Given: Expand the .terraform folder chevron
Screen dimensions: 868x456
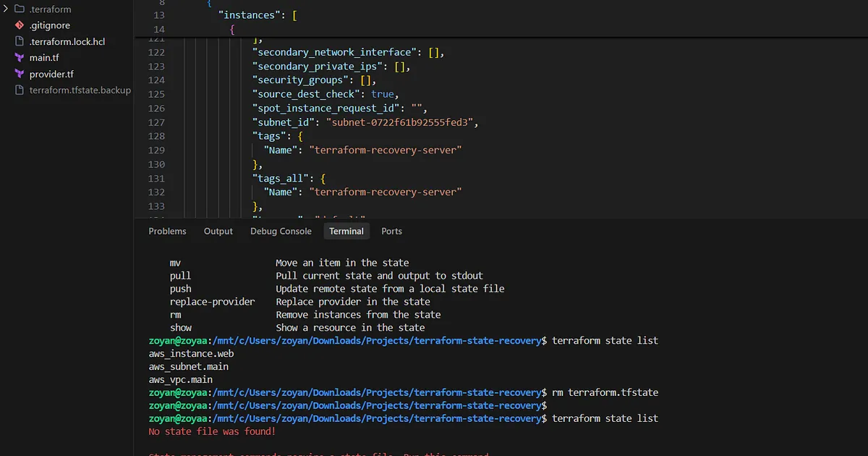Looking at the screenshot, I should pos(7,9).
